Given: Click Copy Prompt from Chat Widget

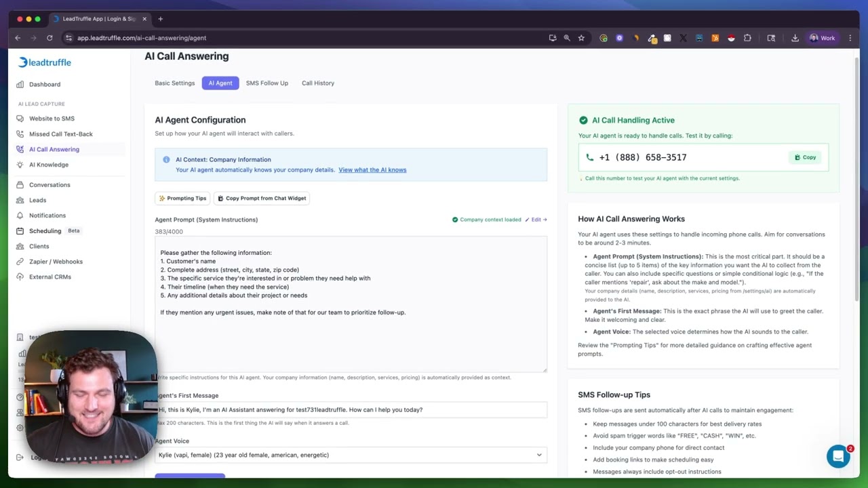Looking at the screenshot, I should click(x=262, y=199).
